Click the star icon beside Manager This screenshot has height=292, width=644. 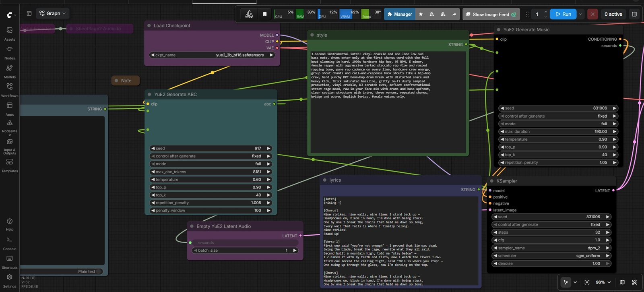(x=421, y=14)
